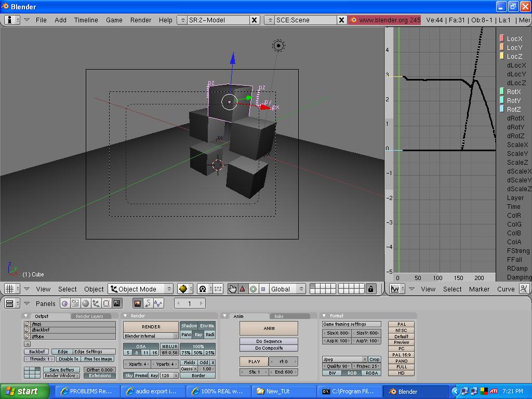The height and width of the screenshot is (399, 532).
Task: Switch to Shading context sphere icon
Action: point(86,303)
